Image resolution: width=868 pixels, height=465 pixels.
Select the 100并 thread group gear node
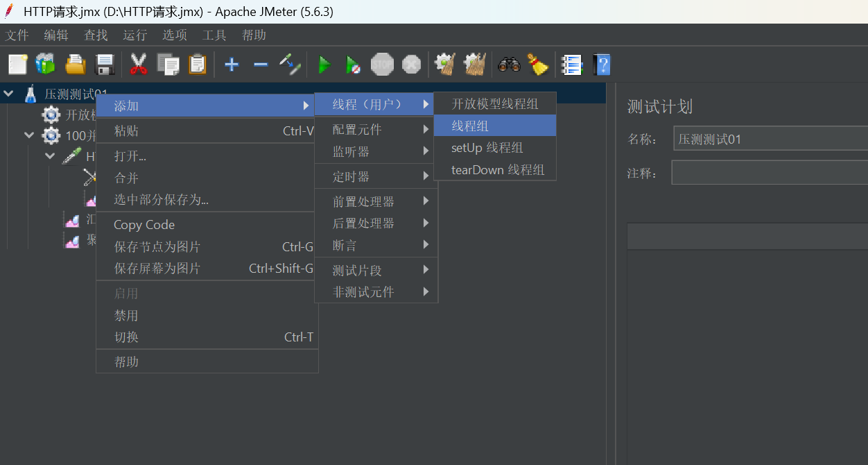click(69, 135)
